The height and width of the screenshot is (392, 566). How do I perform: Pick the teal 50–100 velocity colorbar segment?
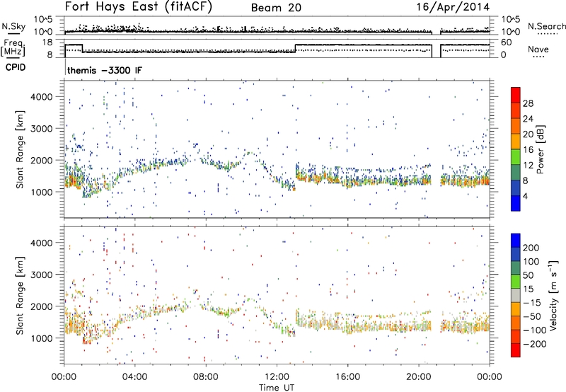pos(516,268)
